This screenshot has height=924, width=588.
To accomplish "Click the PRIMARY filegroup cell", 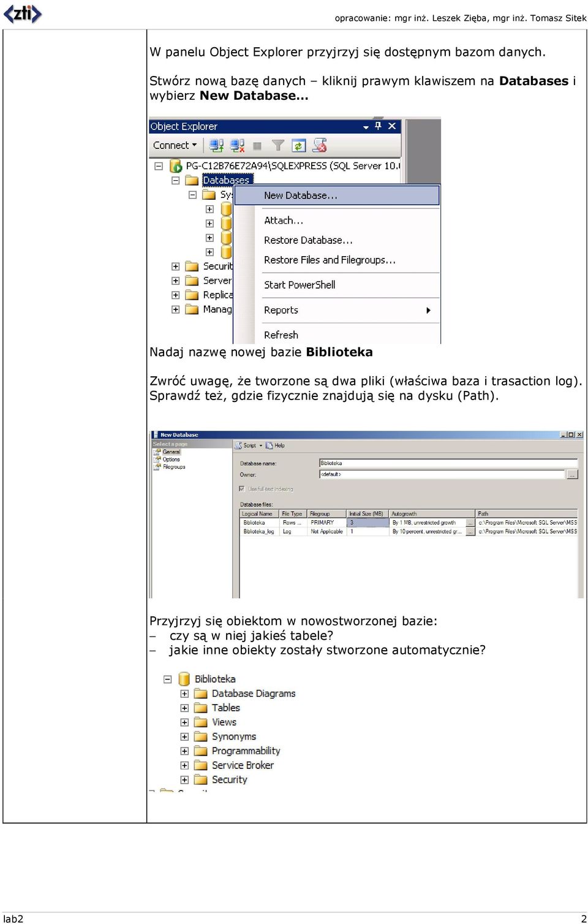I will tap(327, 523).
